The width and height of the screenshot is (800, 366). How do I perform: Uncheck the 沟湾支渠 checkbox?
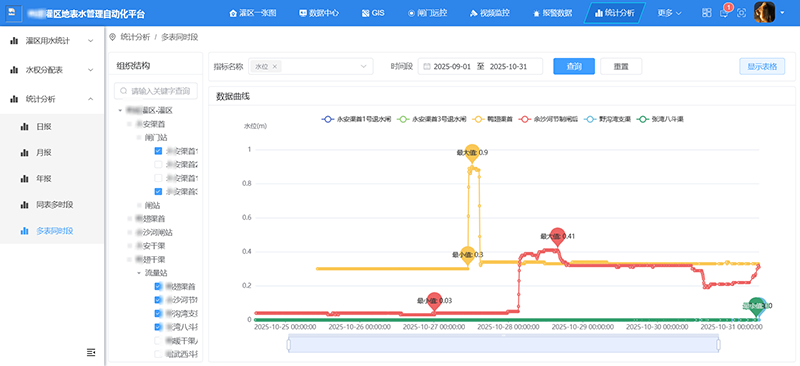pyautogui.click(x=158, y=313)
